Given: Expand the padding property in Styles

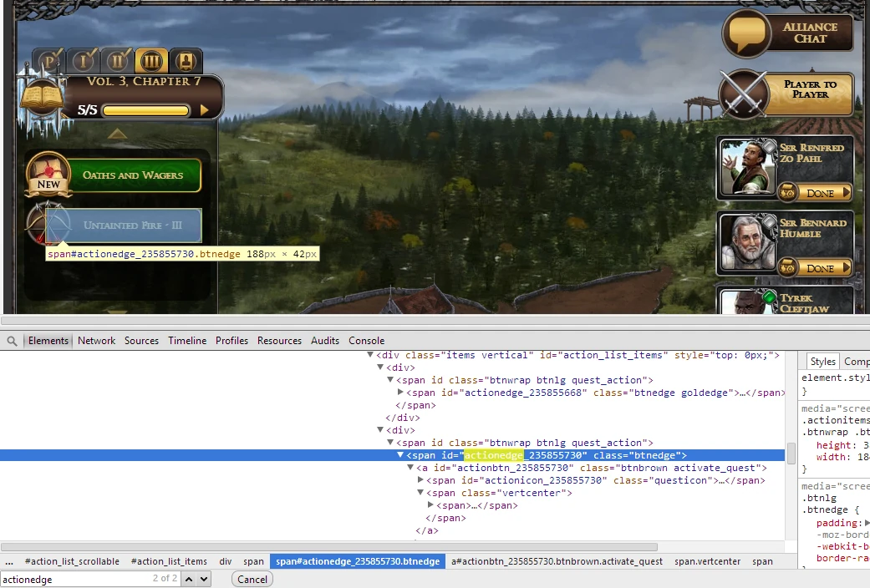Looking at the screenshot, I should [x=867, y=523].
